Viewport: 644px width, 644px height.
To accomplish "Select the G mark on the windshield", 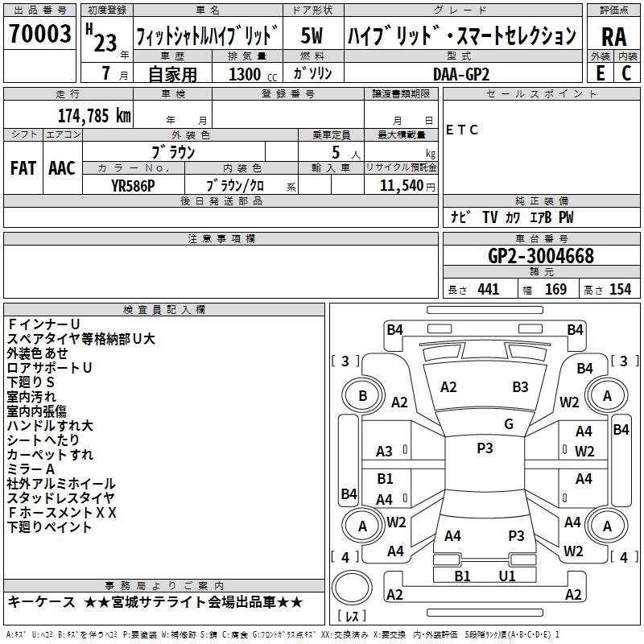I will point(508,424).
